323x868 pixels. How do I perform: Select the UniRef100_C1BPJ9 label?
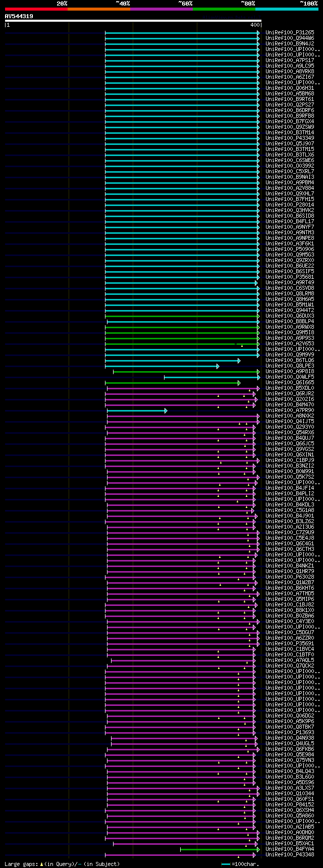[x=290, y=461]
